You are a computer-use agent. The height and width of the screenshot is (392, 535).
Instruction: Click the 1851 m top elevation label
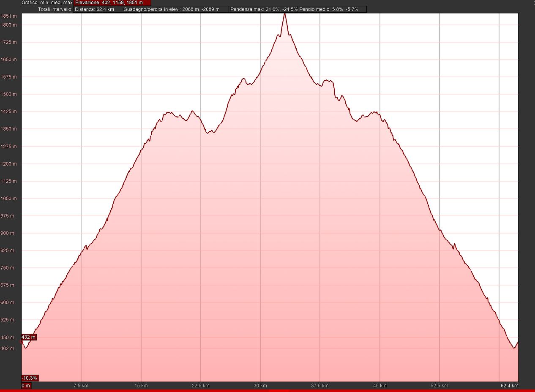9,16
